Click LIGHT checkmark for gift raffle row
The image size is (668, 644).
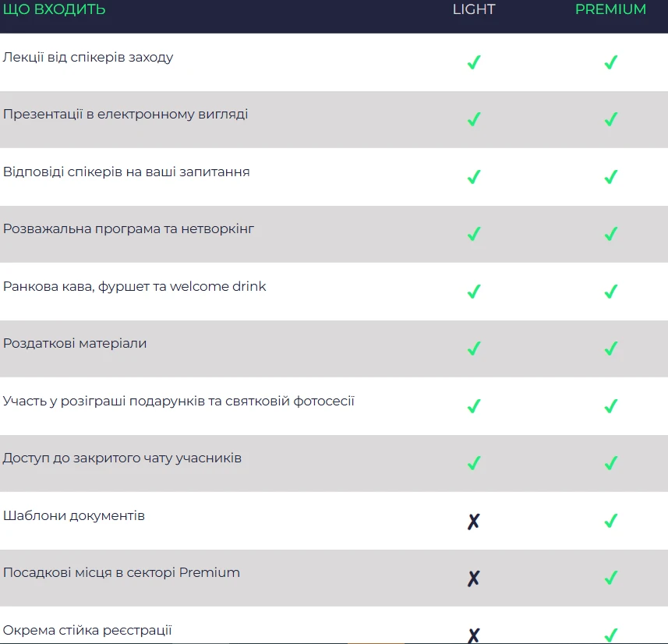coord(473,406)
